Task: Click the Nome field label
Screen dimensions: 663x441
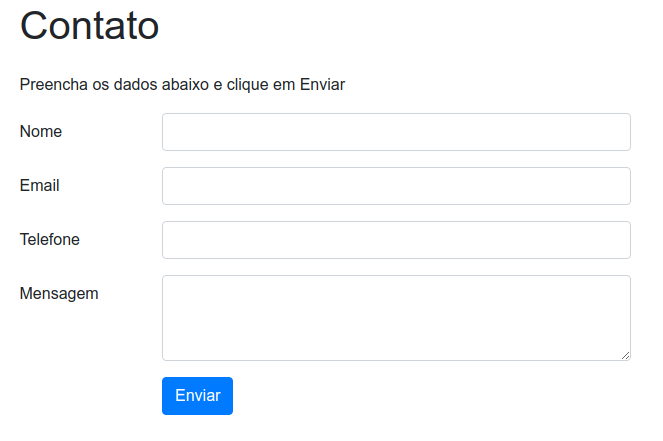Action: coord(41,131)
